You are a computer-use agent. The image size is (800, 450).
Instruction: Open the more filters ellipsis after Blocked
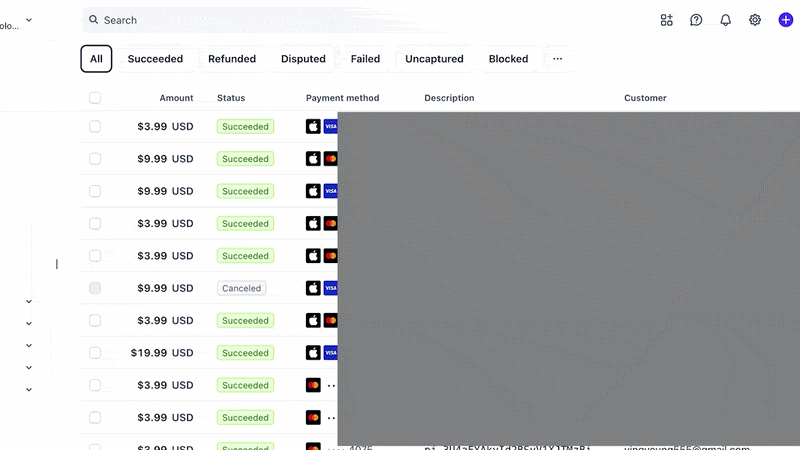[558, 59]
